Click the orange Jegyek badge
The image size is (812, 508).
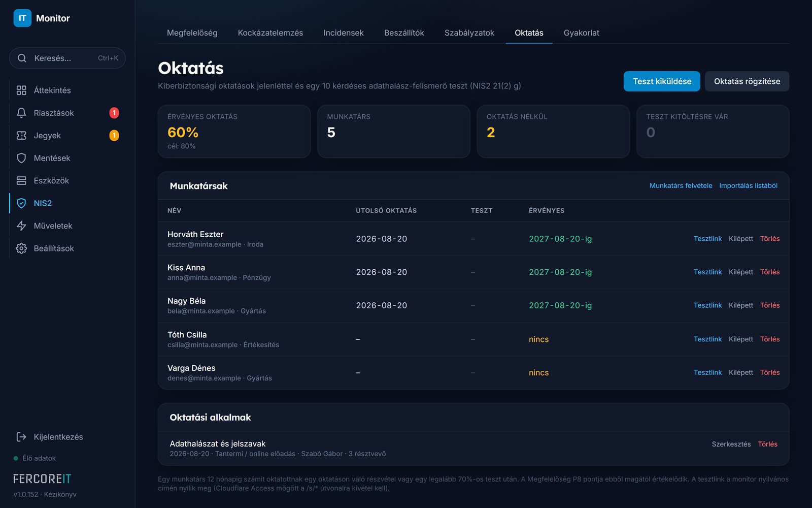114,136
